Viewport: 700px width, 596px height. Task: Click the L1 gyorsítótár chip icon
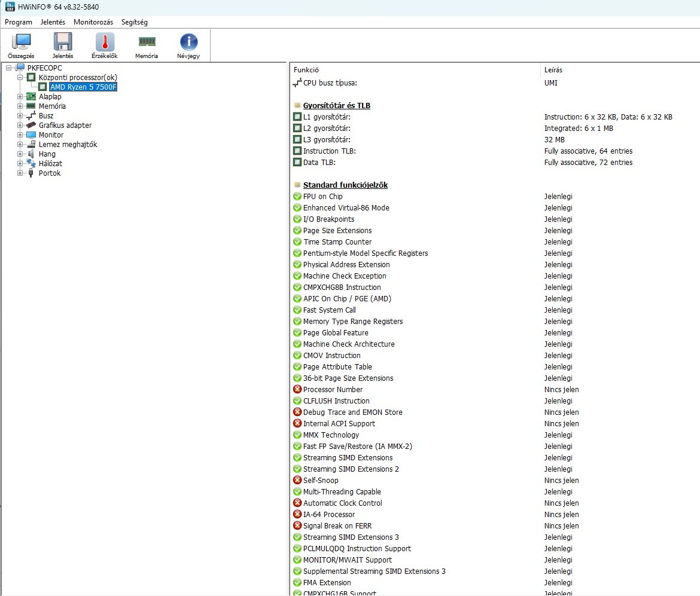tap(297, 117)
